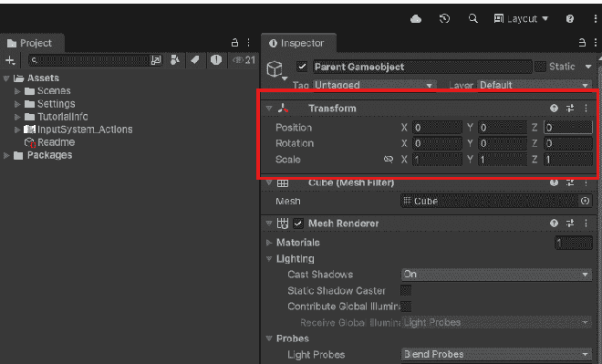Open the Transform presets icon
The width and height of the screenshot is (602, 364).
click(570, 109)
